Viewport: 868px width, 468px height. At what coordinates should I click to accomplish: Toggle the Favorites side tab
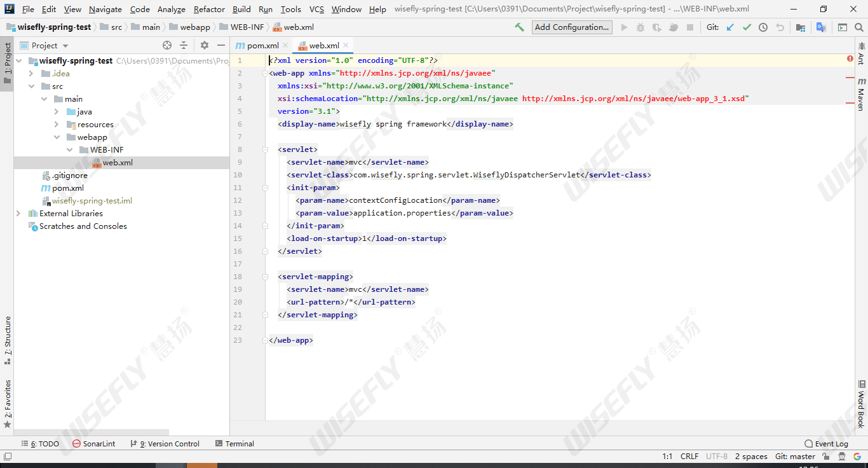pyautogui.click(x=7, y=403)
